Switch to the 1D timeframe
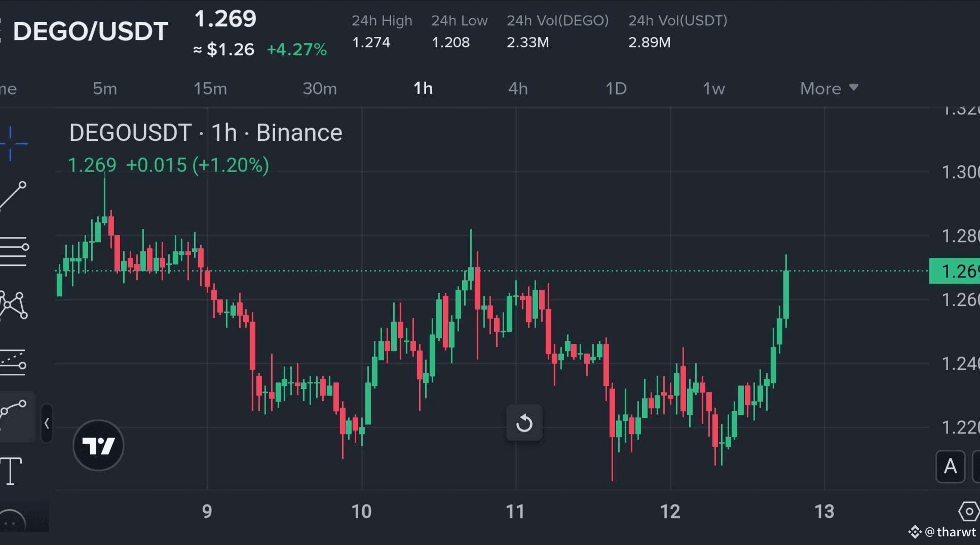 [x=616, y=89]
